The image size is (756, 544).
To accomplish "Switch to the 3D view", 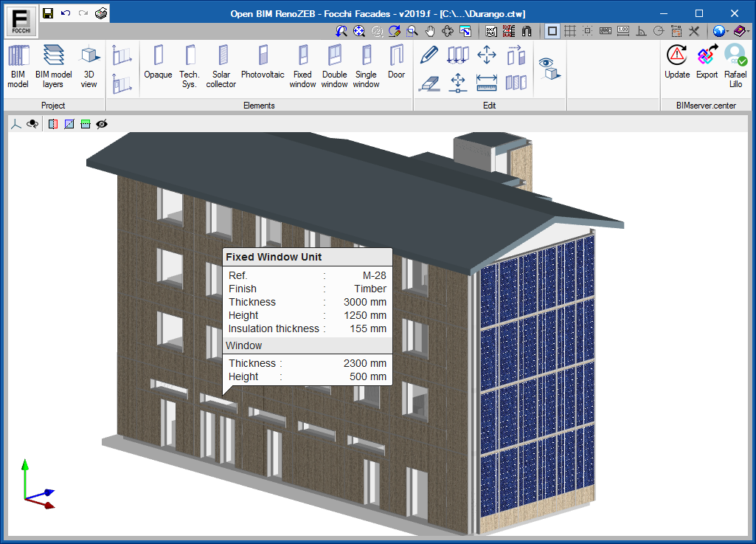I will tap(89, 66).
